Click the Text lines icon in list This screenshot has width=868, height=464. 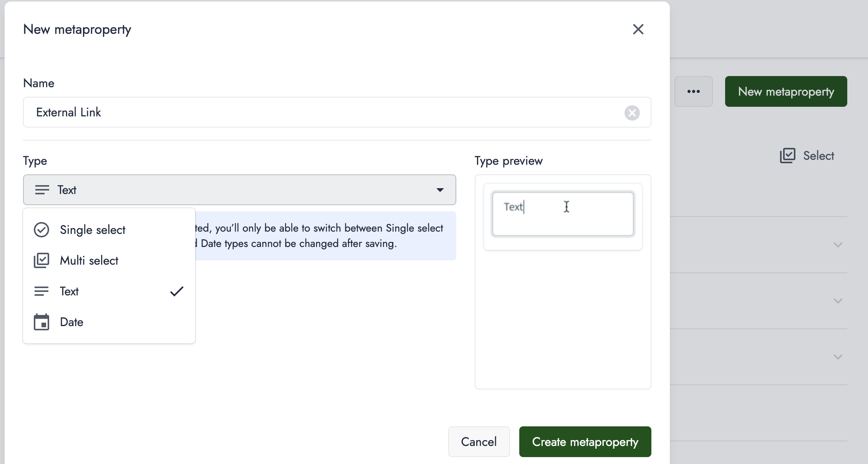tap(41, 291)
